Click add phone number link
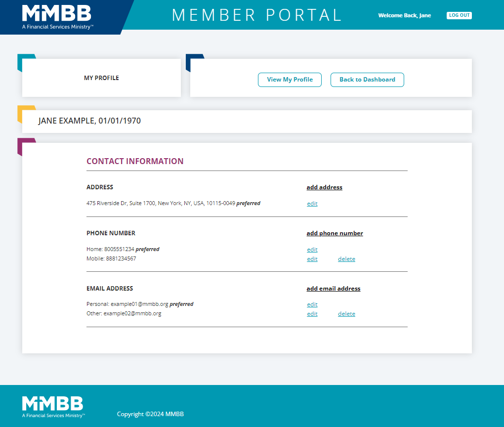The image size is (504, 427). (x=335, y=233)
